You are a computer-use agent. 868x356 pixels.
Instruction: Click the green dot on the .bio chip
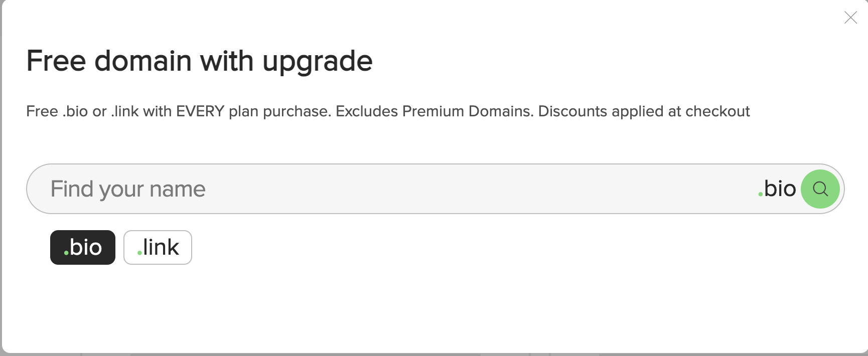tap(66, 253)
